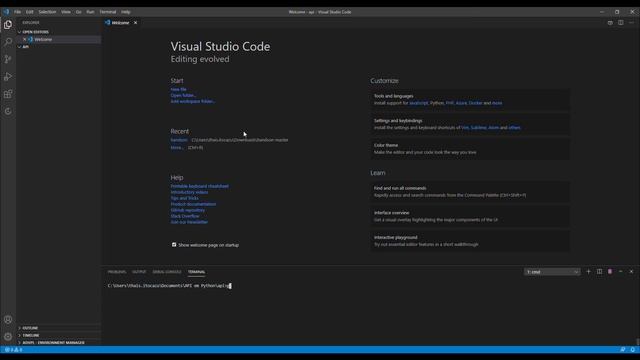Open the Explorer view in activity bar
Viewport: 640px width, 360px height.
[8, 24]
